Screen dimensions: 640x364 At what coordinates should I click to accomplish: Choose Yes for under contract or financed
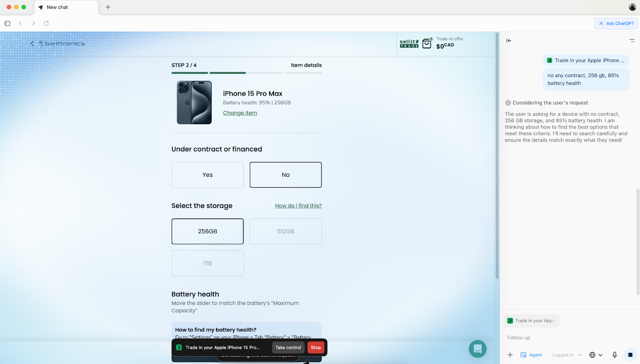(208, 175)
